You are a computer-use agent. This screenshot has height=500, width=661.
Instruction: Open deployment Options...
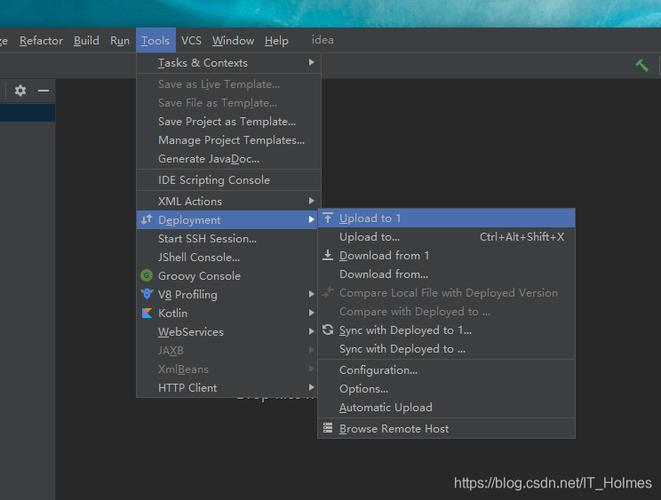446,389
